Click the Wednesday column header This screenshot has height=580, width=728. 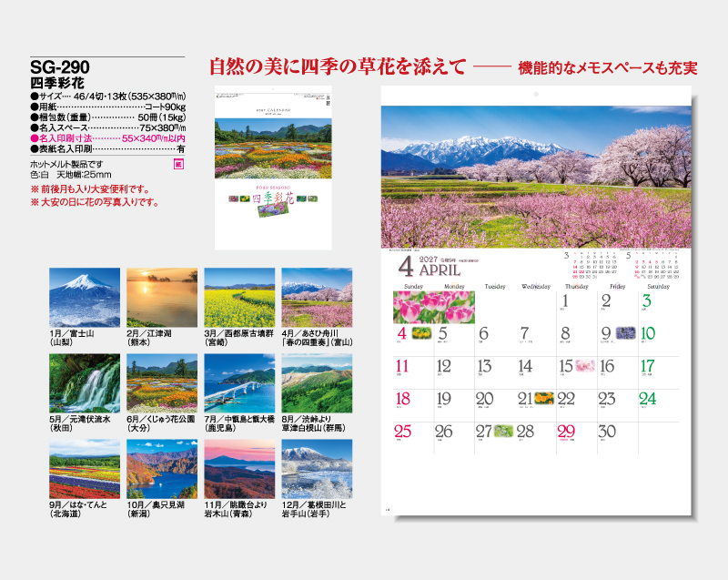tap(536, 287)
